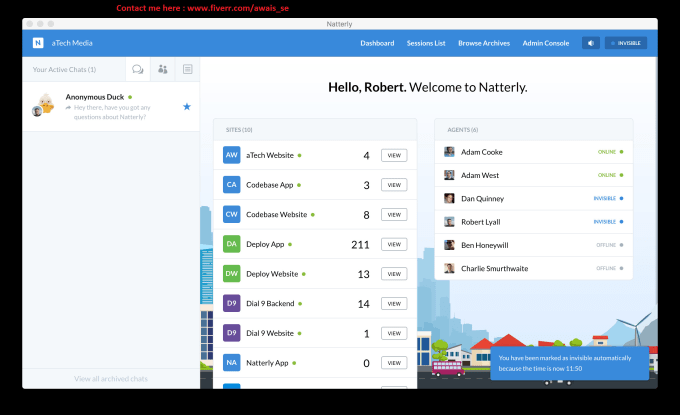View the Deploy App site
The width and height of the screenshot is (680, 415).
click(394, 244)
